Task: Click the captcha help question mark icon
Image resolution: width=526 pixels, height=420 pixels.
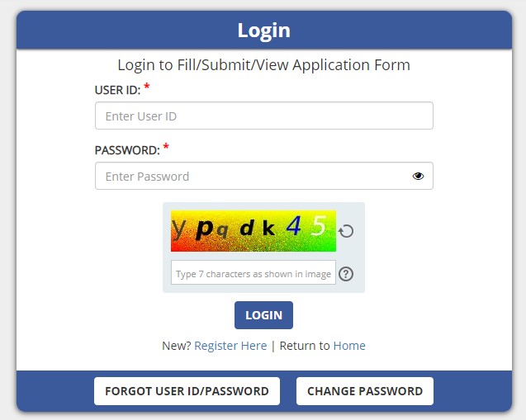Action: 346,274
